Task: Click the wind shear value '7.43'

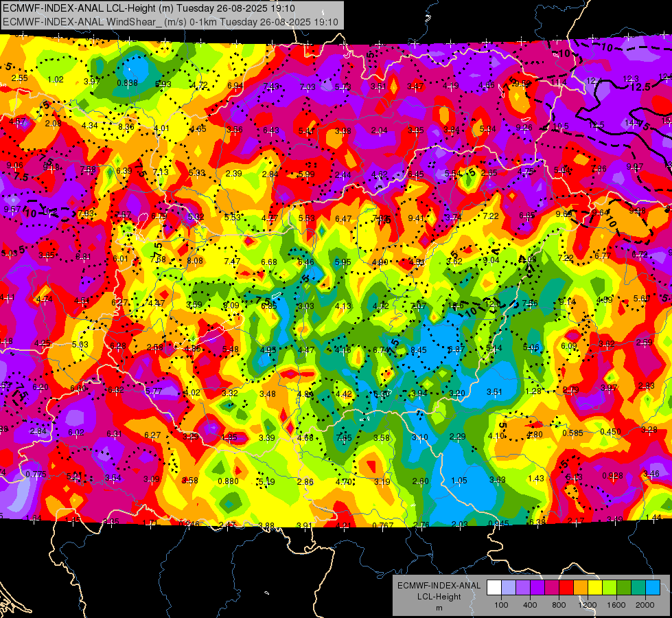Action: coord(271,87)
